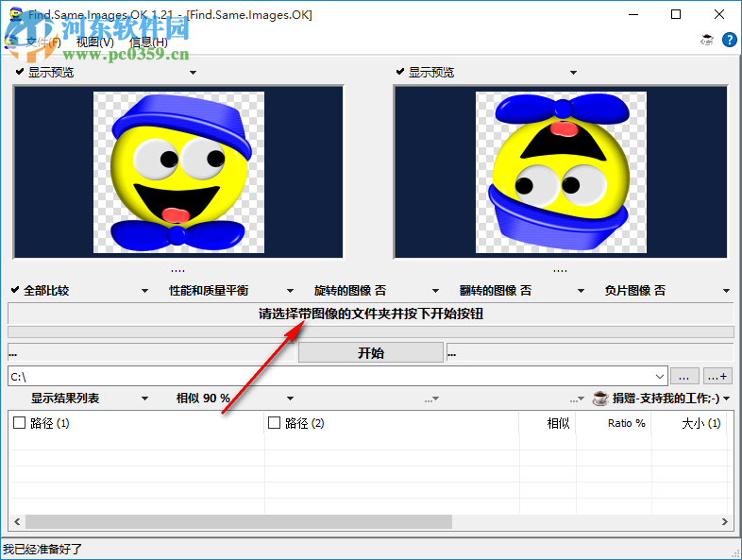
Task: Expand the C:\ folder path combo box
Action: click(x=660, y=377)
